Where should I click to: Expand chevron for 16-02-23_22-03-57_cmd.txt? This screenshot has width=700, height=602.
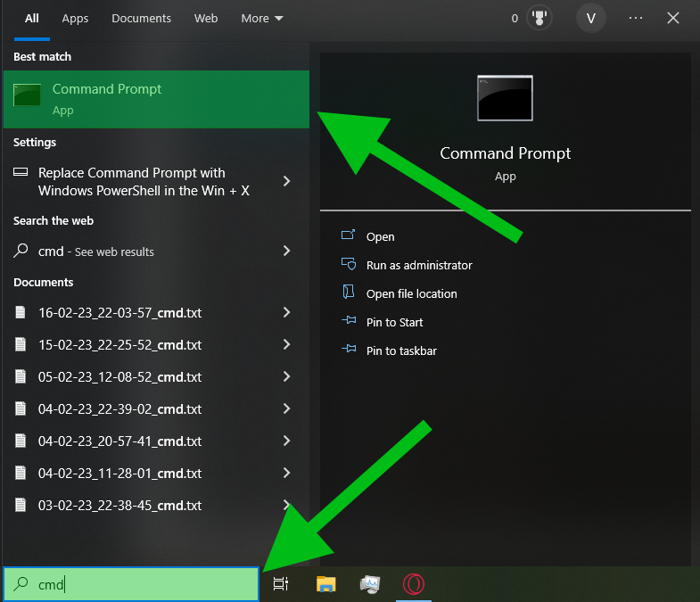click(286, 312)
